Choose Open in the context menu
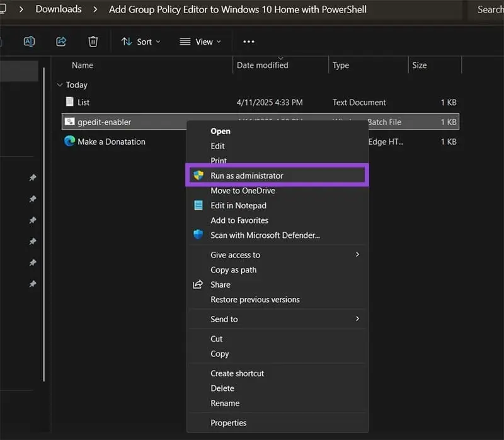The width and height of the screenshot is (504, 440). click(277, 131)
